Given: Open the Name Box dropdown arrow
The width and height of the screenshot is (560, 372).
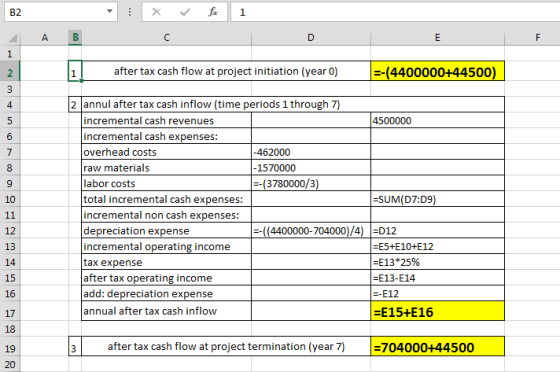Looking at the screenshot, I should [110, 11].
